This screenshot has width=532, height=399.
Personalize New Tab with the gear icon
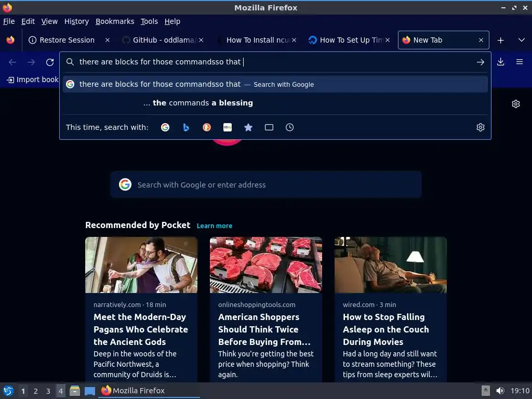point(516,104)
